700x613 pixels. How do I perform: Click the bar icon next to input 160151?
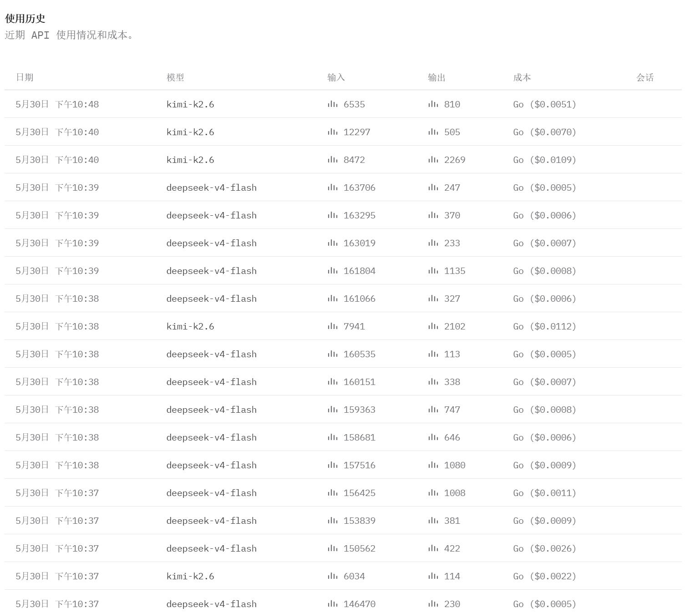click(332, 382)
